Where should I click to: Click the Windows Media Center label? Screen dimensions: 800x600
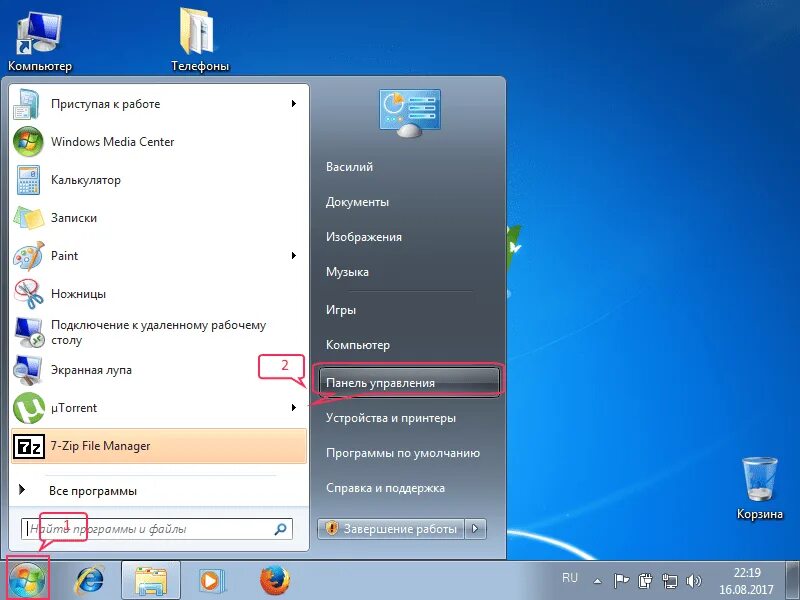(x=113, y=142)
